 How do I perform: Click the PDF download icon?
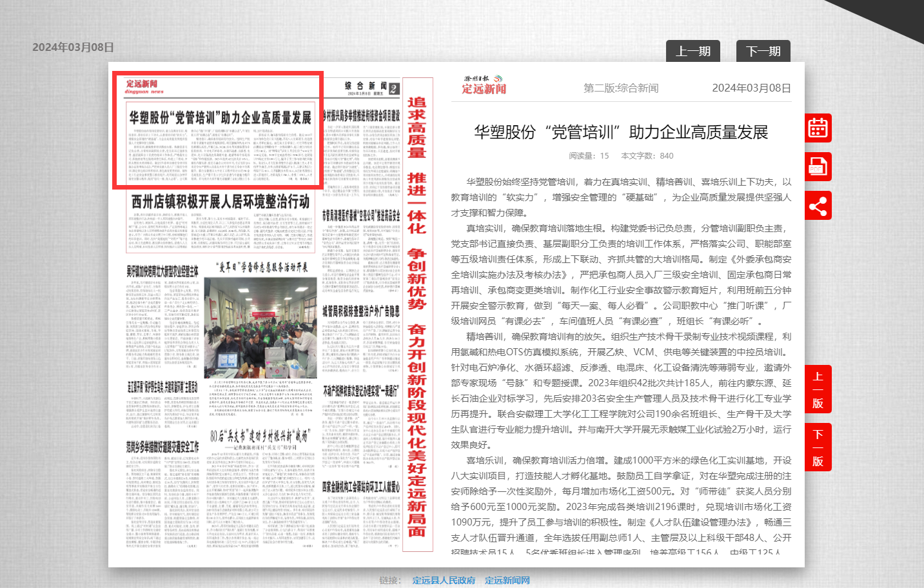[x=818, y=167]
